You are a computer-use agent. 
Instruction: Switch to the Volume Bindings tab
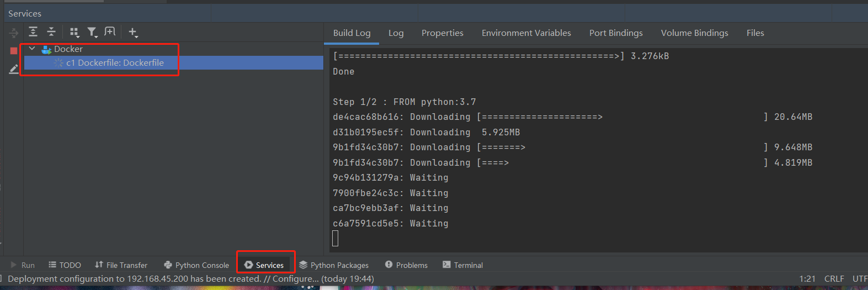[x=694, y=33]
